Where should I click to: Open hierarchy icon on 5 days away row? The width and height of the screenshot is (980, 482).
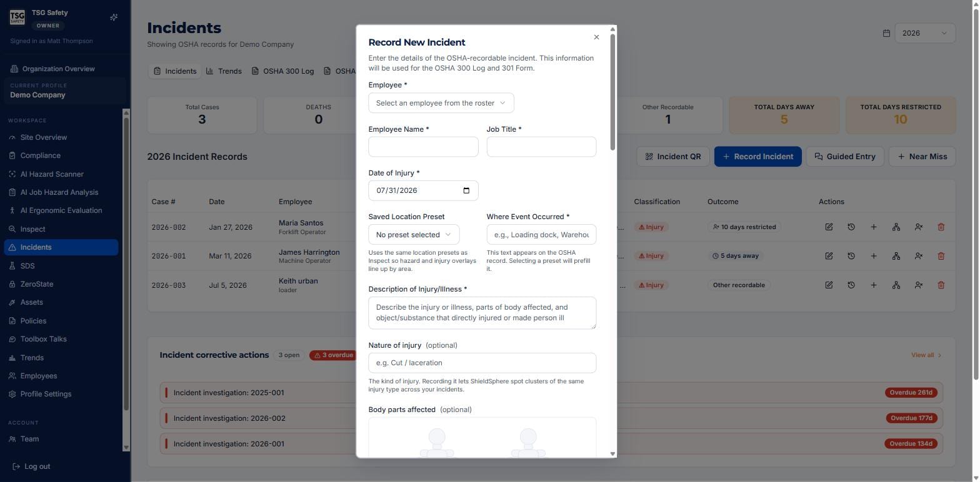coord(896,256)
